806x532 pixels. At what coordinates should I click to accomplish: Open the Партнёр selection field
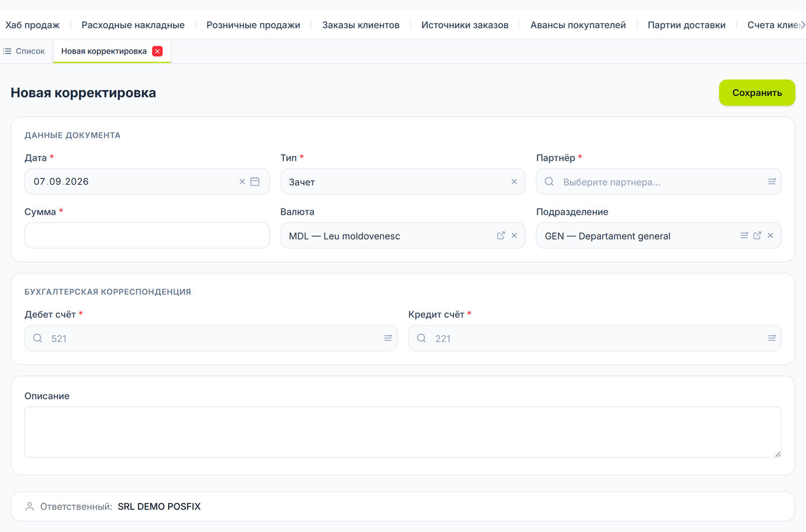pos(658,181)
